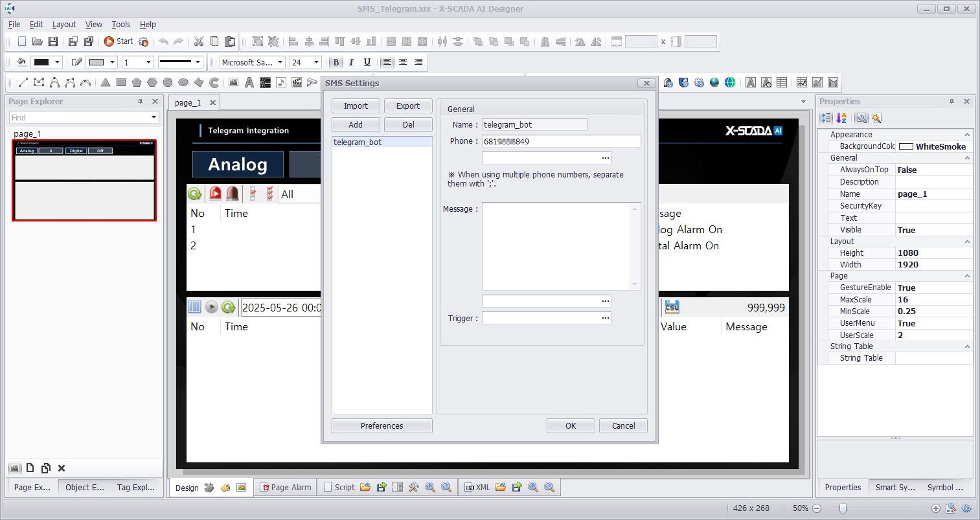980x520 pixels.
Task: Select the Triangle shape tool
Action: 106,82
